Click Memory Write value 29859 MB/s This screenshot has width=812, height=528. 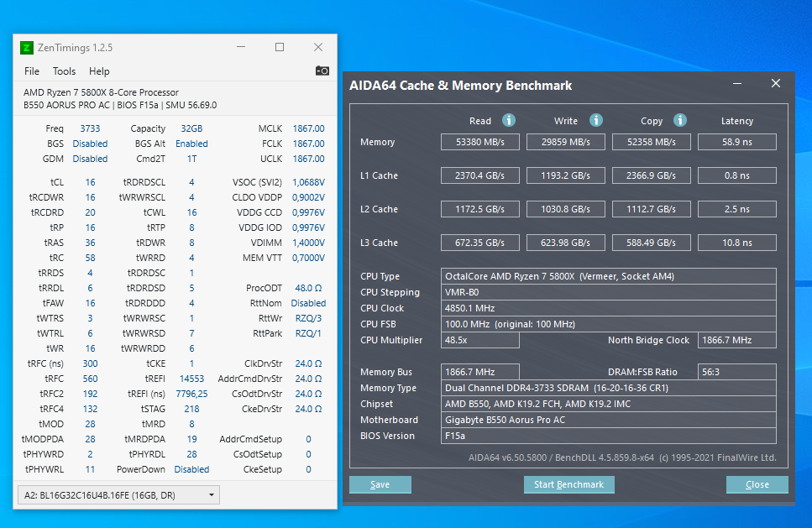tap(565, 142)
